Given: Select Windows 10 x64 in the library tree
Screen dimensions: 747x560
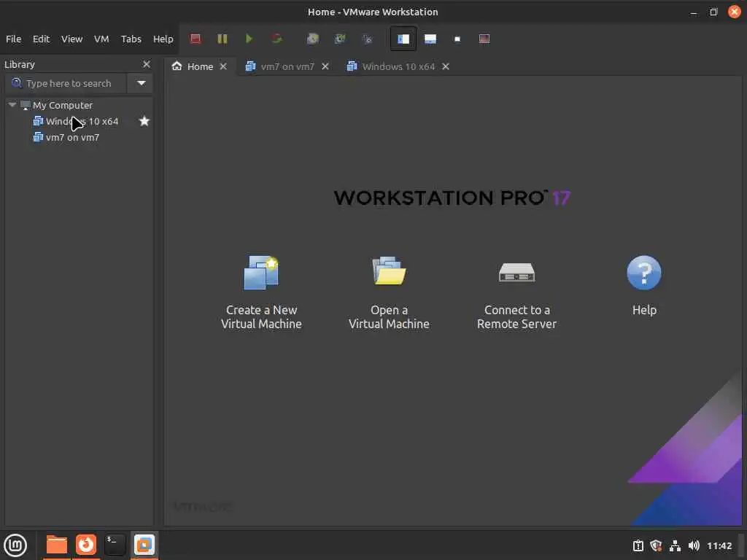Looking at the screenshot, I should [x=82, y=121].
